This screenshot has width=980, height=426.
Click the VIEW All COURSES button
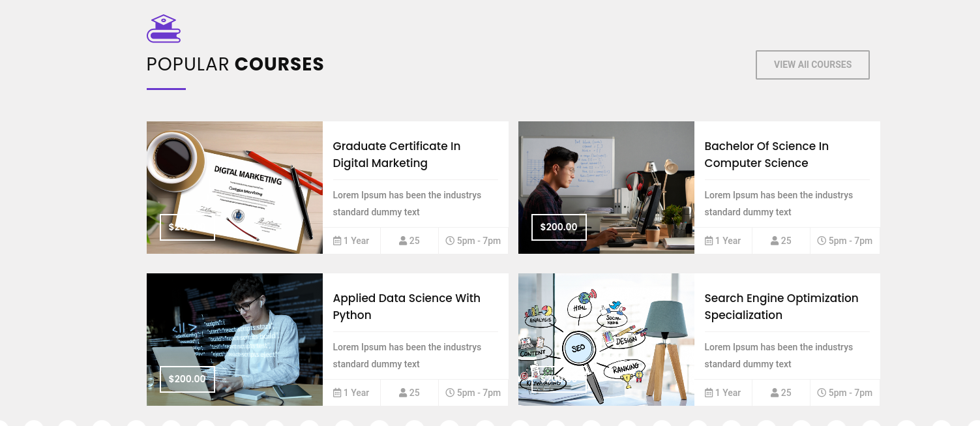812,65
